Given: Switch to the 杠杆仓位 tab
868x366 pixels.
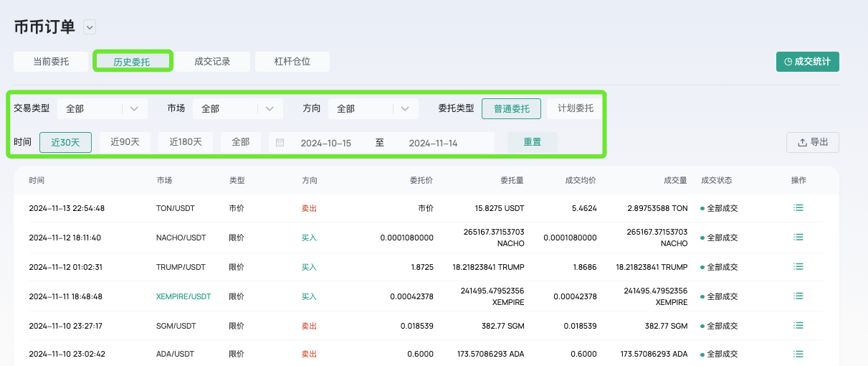Looking at the screenshot, I should click(x=292, y=61).
